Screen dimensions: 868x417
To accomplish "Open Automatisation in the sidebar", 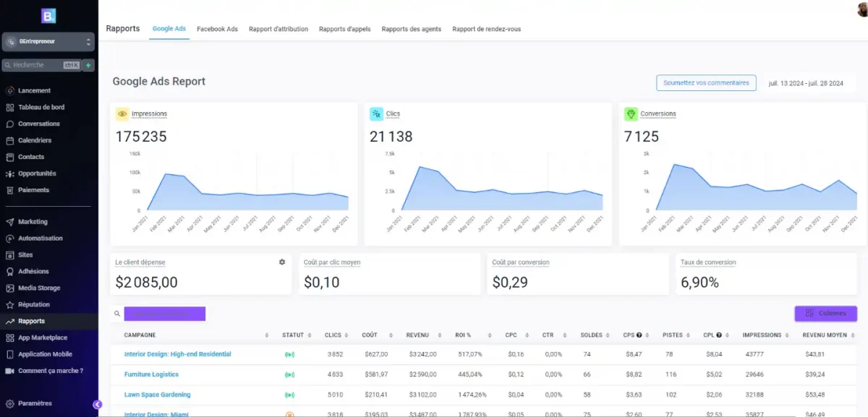I will [x=40, y=238].
